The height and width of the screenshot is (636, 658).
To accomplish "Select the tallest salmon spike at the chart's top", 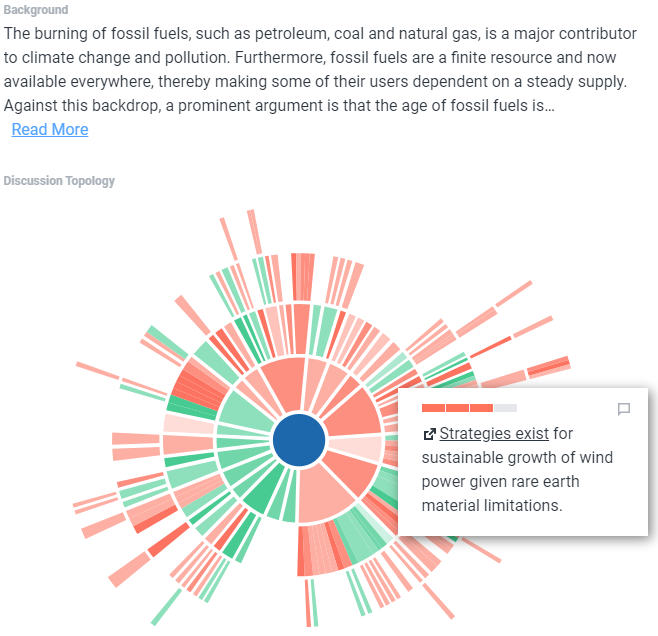I will [255, 232].
